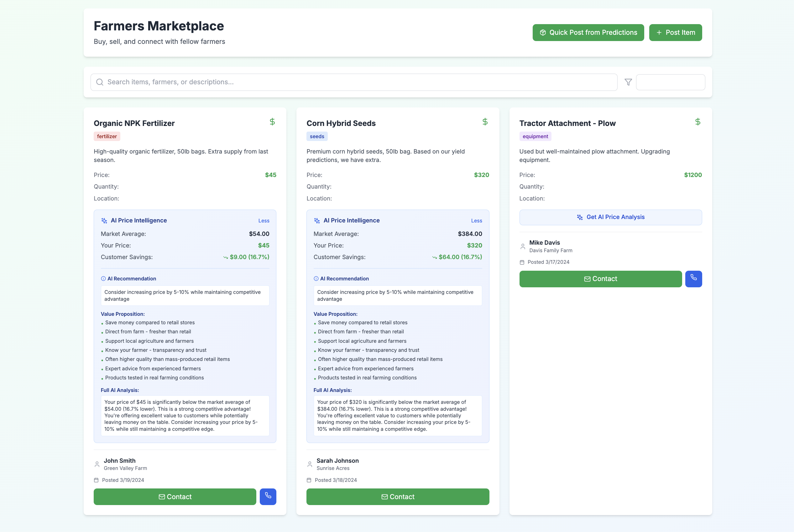The height and width of the screenshot is (532, 794).
Task: Click AI Recommendation info icon on fertilizer card
Action: tap(103, 279)
